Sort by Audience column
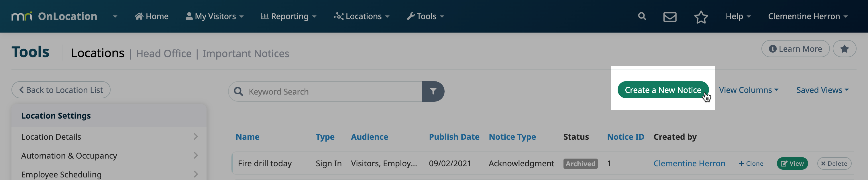Screen dimensions: 868x180 point(369,137)
